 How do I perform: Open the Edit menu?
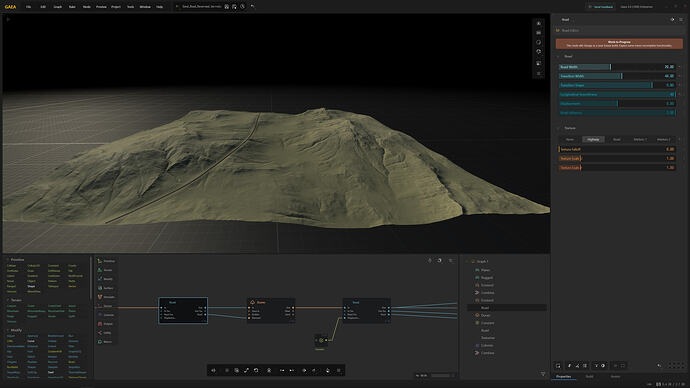click(43, 7)
